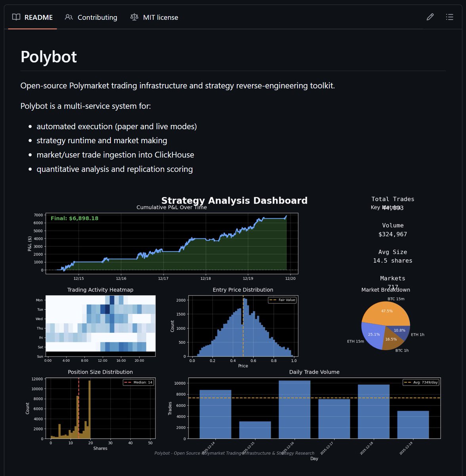The height and width of the screenshot is (476, 466).
Task: Click the 2025-12-15 daily volume bar
Action: click(x=255, y=430)
